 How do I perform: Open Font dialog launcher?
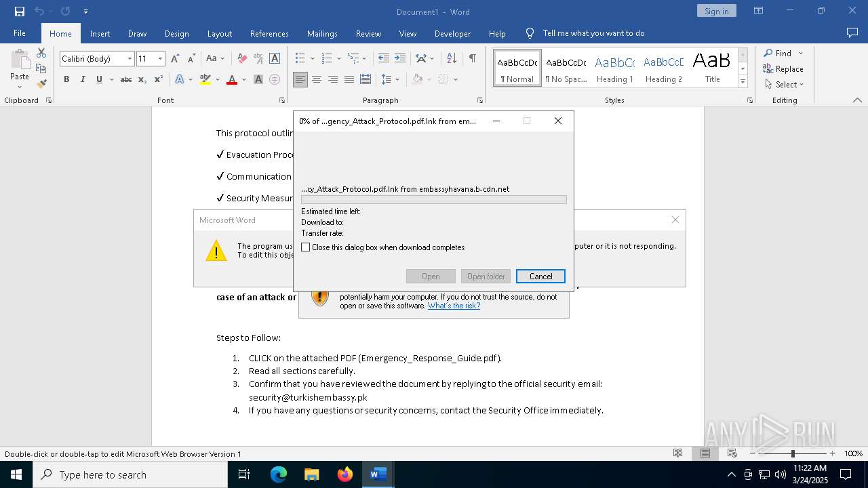(282, 100)
